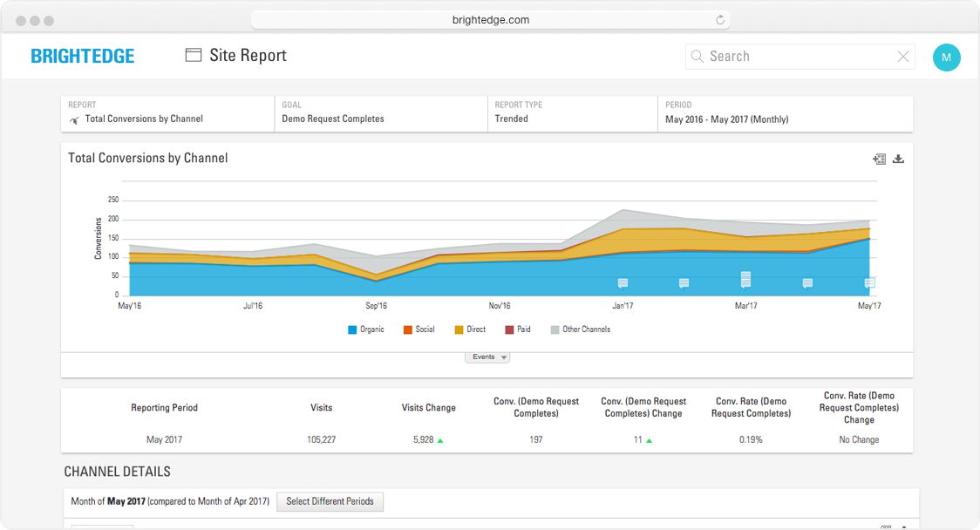The height and width of the screenshot is (530, 980).
Task: Clear search with the X icon
Action: tap(903, 57)
